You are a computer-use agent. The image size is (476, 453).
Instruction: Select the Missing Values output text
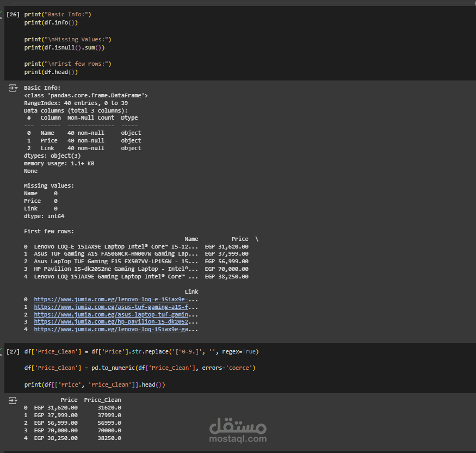tap(49, 185)
